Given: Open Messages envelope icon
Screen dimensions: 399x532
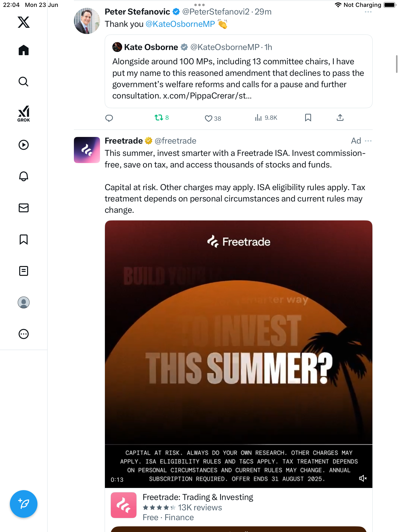Looking at the screenshot, I should click(x=24, y=208).
